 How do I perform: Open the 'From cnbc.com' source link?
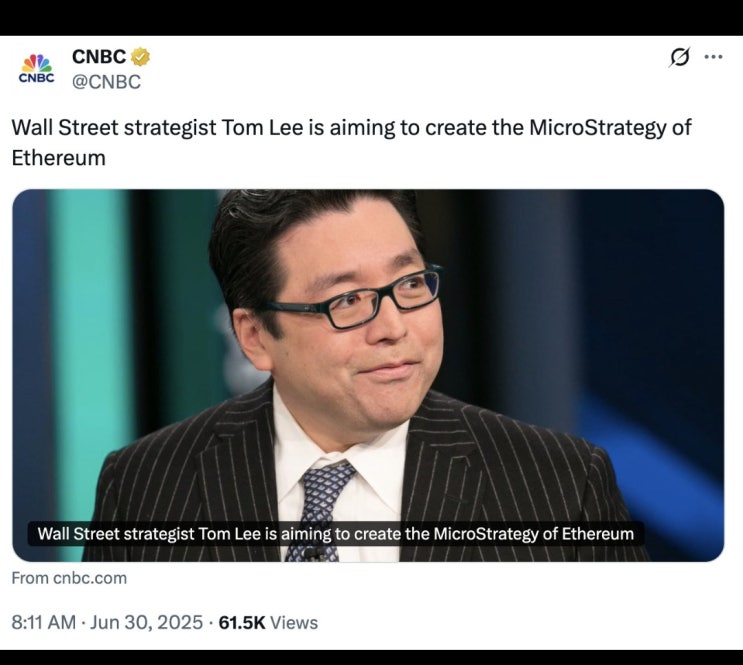69,578
